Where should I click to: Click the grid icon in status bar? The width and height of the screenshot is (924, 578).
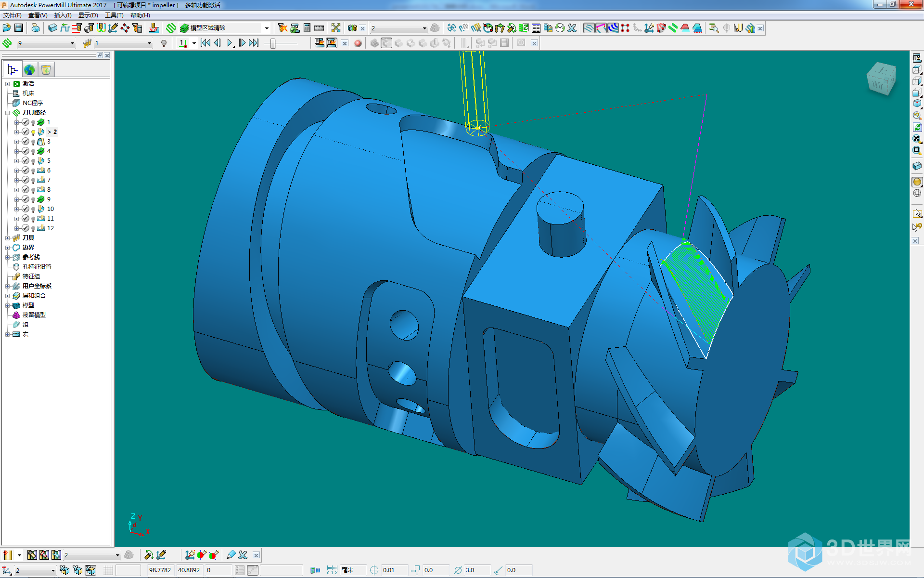point(108,570)
